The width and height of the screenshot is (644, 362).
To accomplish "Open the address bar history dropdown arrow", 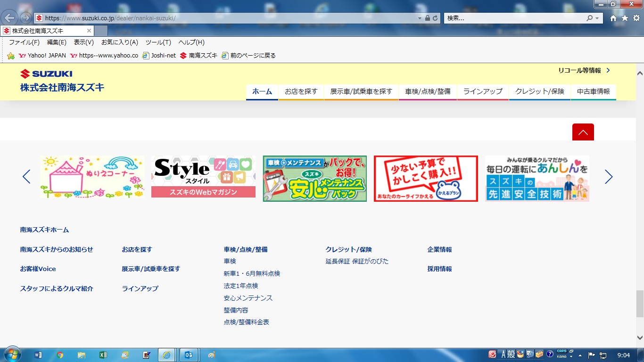I will coord(420,18).
